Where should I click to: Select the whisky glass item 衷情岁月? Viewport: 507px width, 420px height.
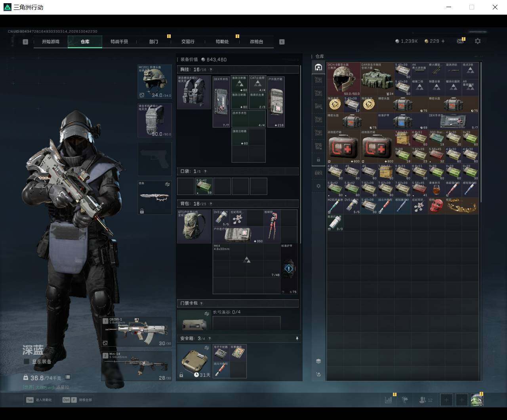pos(437,189)
